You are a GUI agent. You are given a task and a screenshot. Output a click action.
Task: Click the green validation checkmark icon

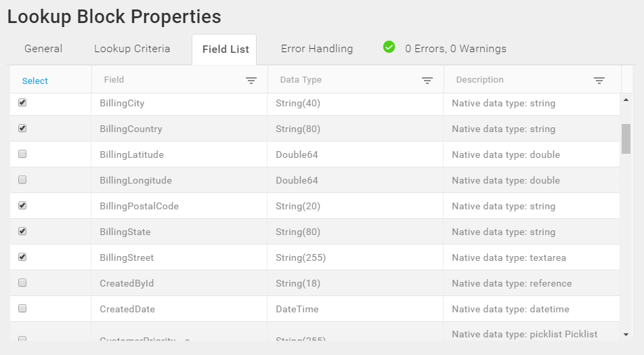[x=389, y=47]
